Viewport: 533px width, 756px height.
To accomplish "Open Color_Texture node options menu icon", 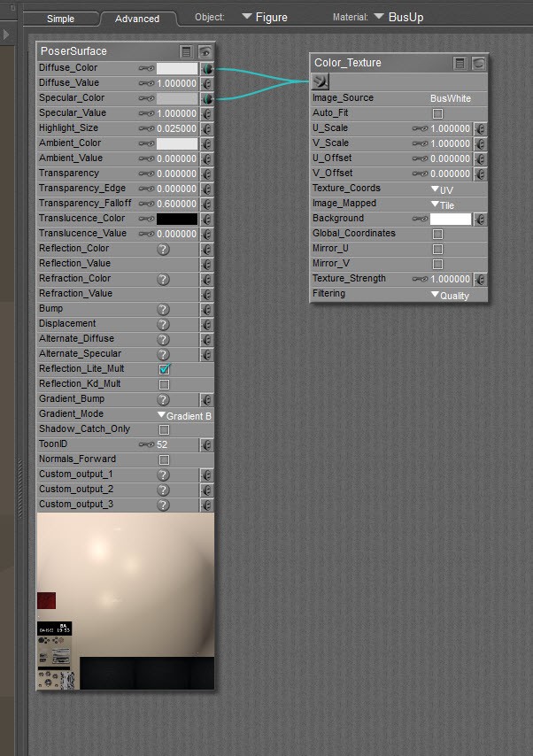I will 460,63.
